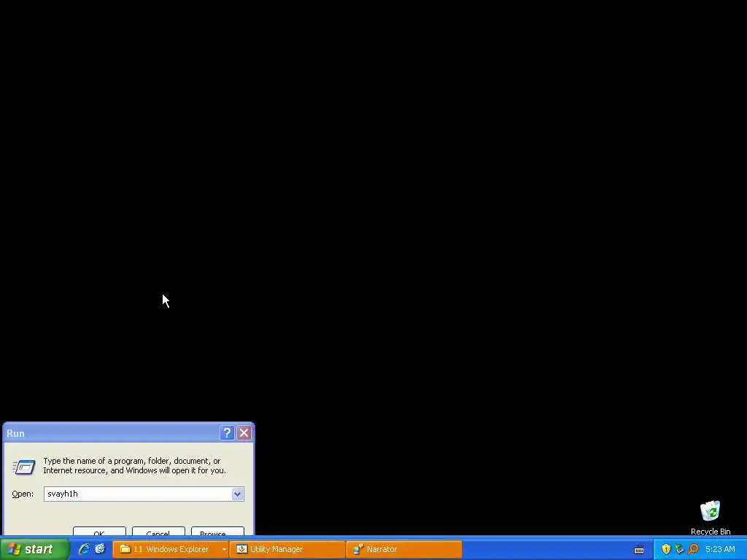This screenshot has height=560, width=747.
Task: Click the Run dialog Help question-mark button
Action: point(228,433)
